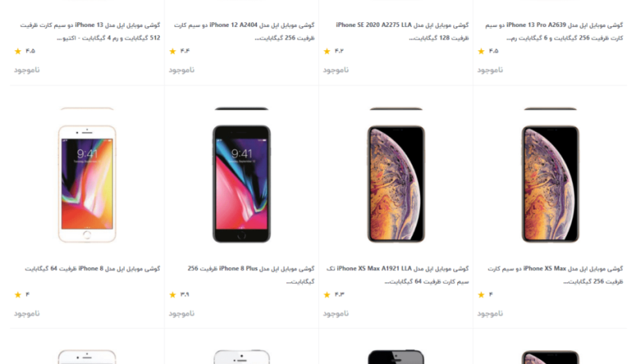This screenshot has width=636, height=364.
Task: Open the black iPhone 8 Plus product image
Action: [x=242, y=184]
